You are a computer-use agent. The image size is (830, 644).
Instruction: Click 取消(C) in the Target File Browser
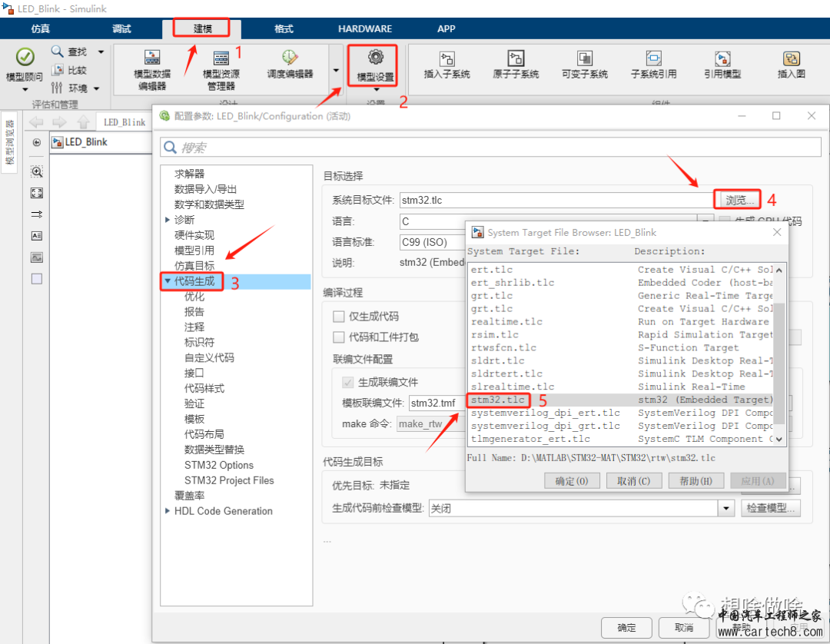point(633,481)
